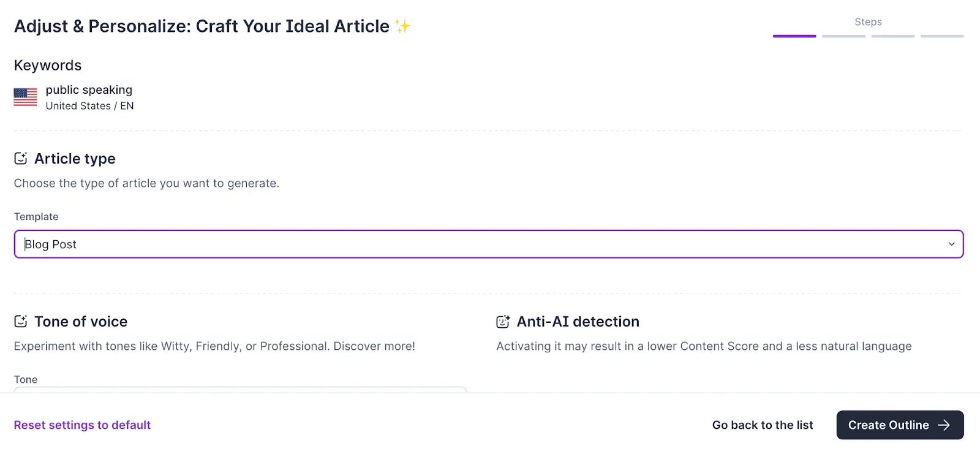The image size is (980, 454).
Task: Click Reset settings to default link
Action: click(x=82, y=425)
